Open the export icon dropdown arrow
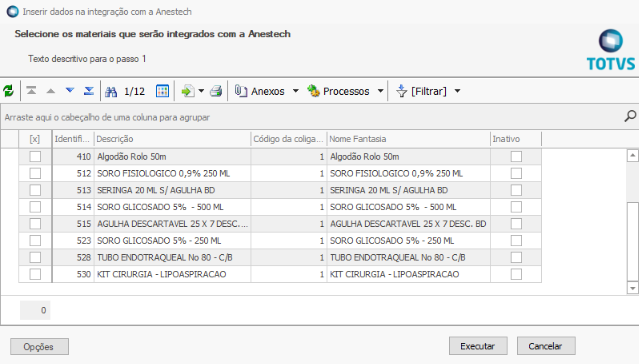The width and height of the screenshot is (639, 364). coord(201,91)
